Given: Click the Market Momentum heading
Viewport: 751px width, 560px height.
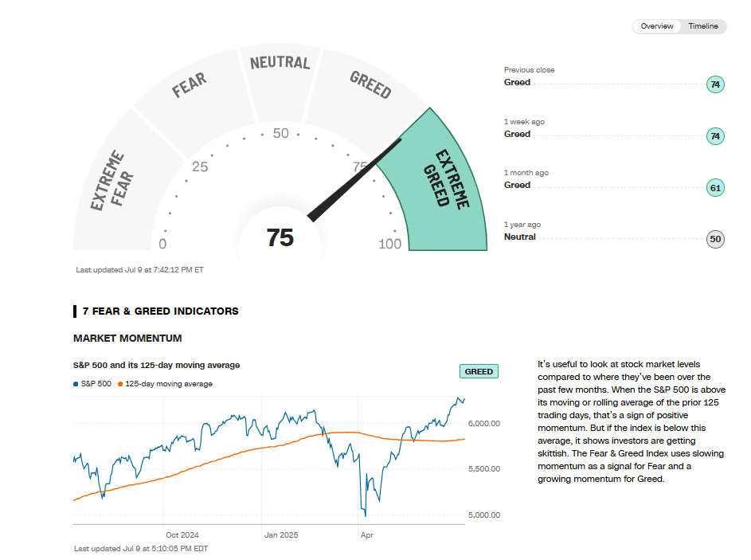Looking at the screenshot, I should click(127, 339).
